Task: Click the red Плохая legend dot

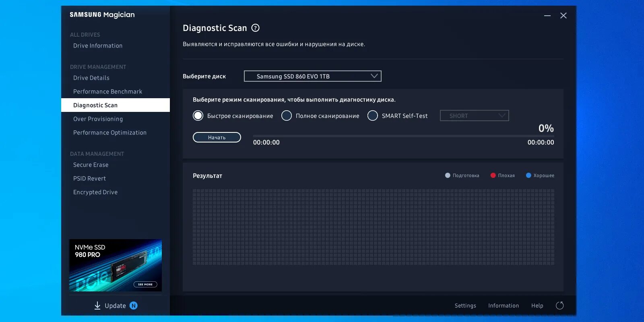Action: (x=493, y=175)
